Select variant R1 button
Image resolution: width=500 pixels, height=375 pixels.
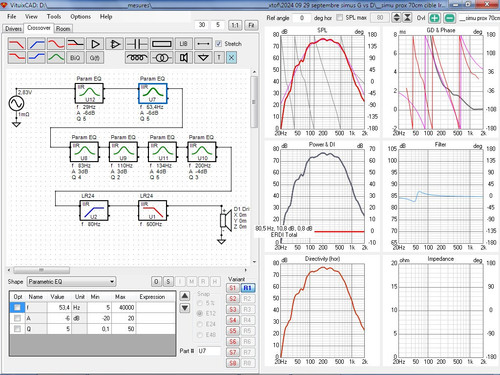click(x=247, y=288)
